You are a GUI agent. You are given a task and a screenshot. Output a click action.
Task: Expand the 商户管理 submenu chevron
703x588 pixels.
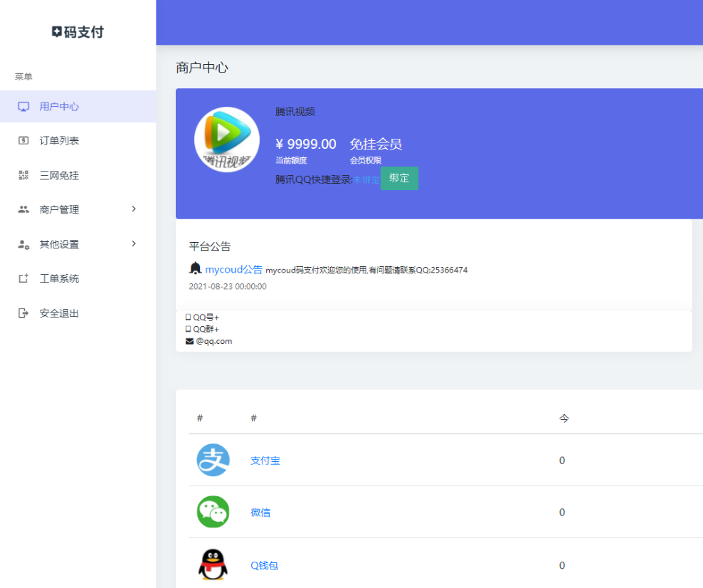click(x=134, y=209)
